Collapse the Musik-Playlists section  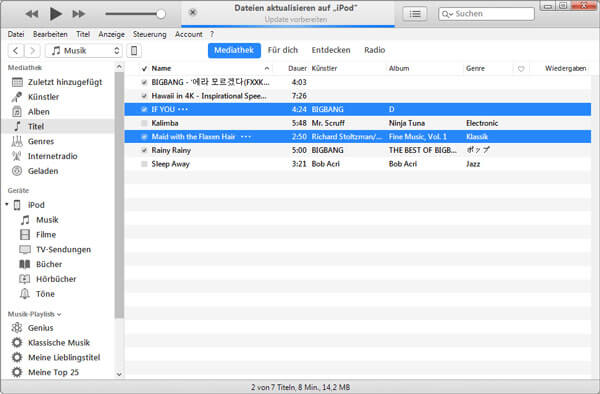pos(59,314)
